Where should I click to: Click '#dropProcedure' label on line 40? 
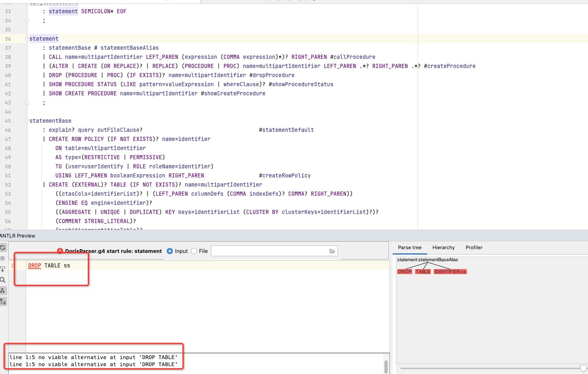click(x=272, y=75)
